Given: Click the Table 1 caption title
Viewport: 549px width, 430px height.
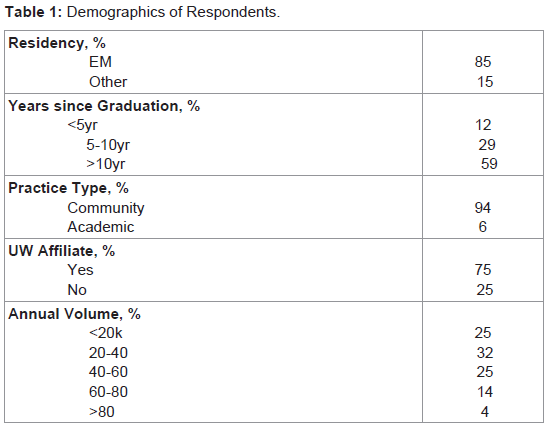Looking at the screenshot, I should pyautogui.click(x=142, y=12).
